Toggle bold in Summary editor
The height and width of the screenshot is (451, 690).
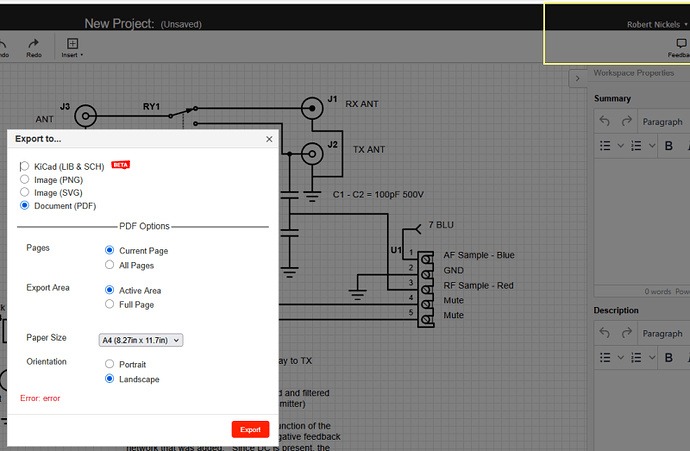tap(668, 146)
